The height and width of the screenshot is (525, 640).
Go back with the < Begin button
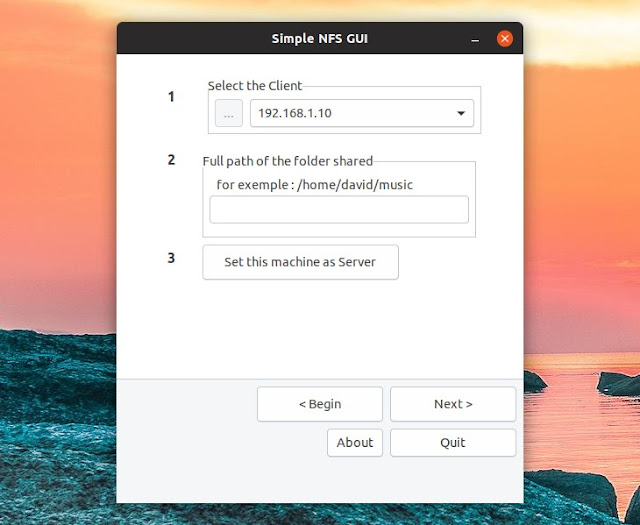320,404
